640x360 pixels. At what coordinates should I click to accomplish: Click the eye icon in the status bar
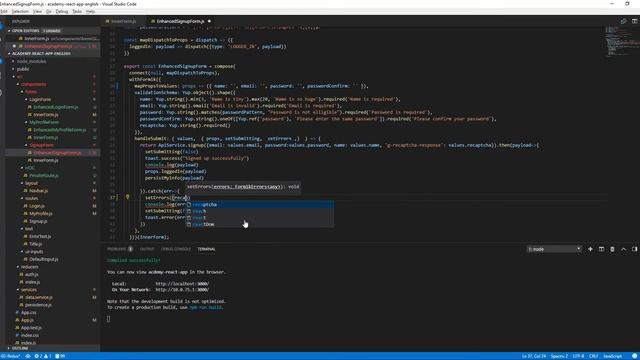(x=28, y=356)
